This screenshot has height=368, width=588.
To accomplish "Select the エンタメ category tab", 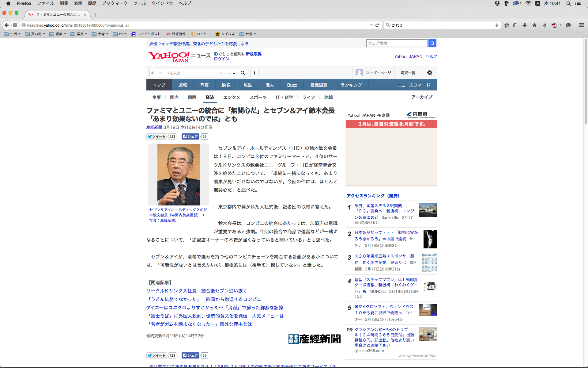I will (x=232, y=97).
